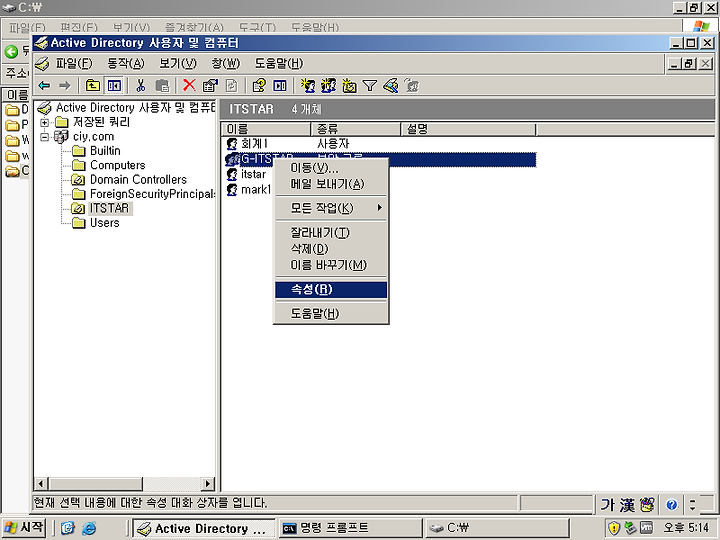Click the 漢 Hanja conversion button

point(627,506)
